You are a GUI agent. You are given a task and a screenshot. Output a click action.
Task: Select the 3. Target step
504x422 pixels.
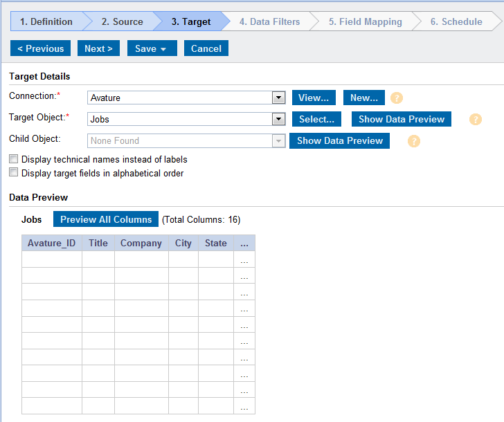click(191, 21)
